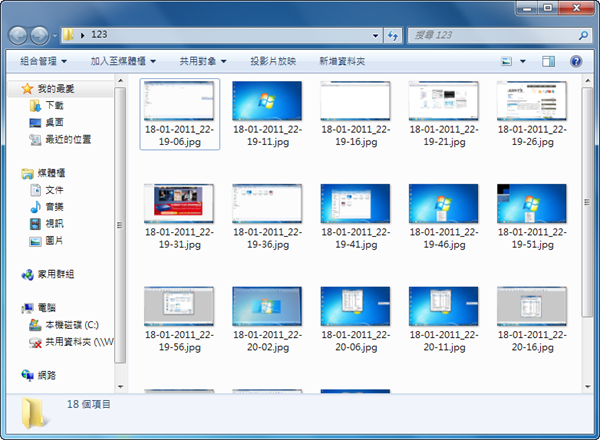Select 網路 network icon
The image size is (600, 440).
(28, 375)
